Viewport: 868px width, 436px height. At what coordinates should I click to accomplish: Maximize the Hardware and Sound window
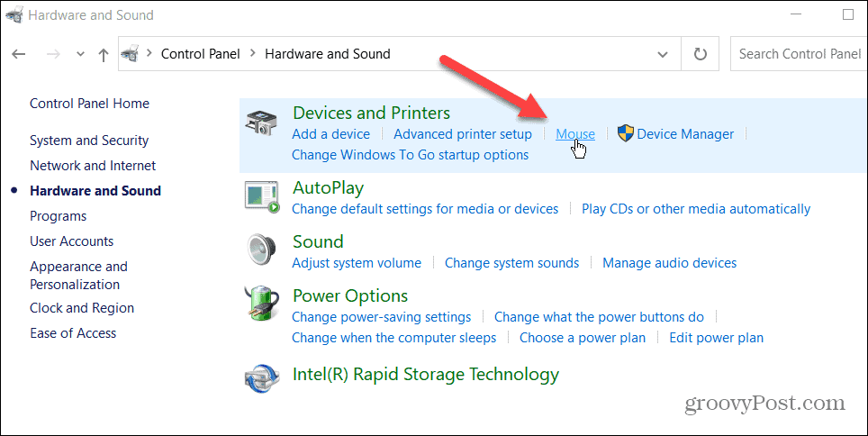[x=848, y=15]
